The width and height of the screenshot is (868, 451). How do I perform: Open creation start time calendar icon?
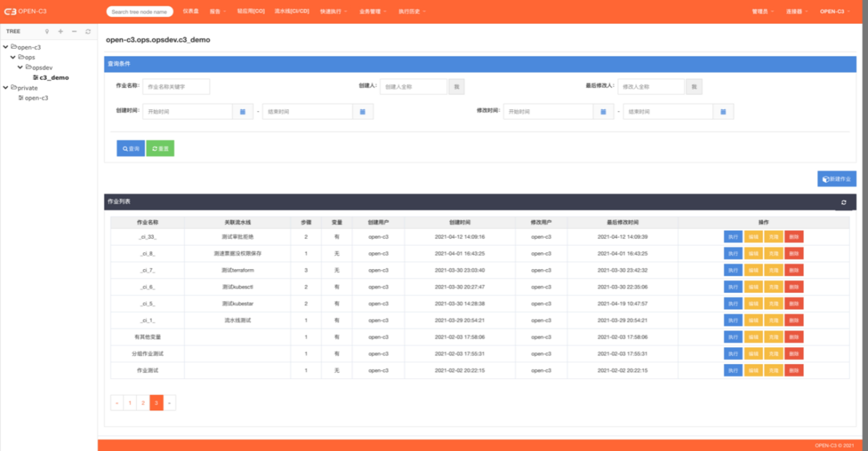tap(242, 112)
